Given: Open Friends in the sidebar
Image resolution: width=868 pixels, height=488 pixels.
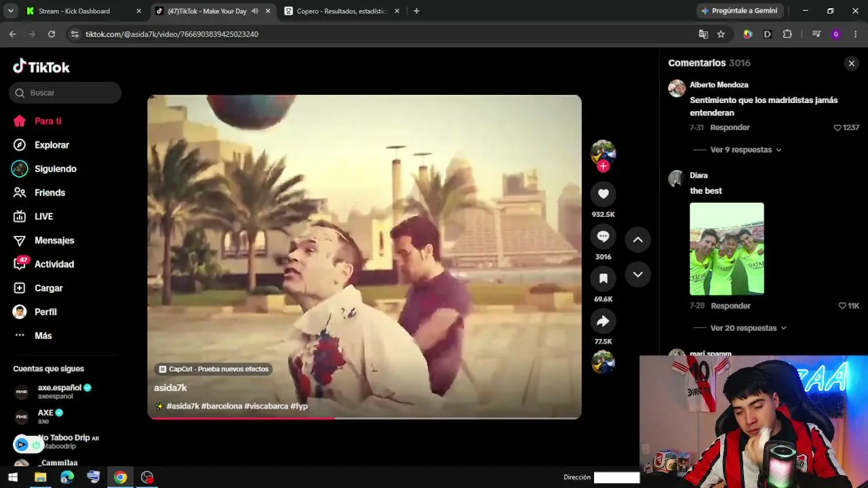Looking at the screenshot, I should (39, 192).
